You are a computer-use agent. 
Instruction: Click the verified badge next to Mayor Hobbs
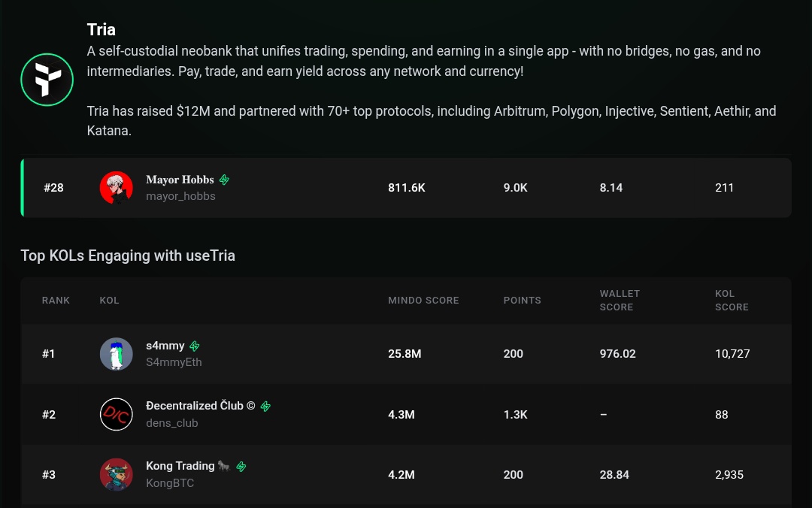click(x=224, y=180)
